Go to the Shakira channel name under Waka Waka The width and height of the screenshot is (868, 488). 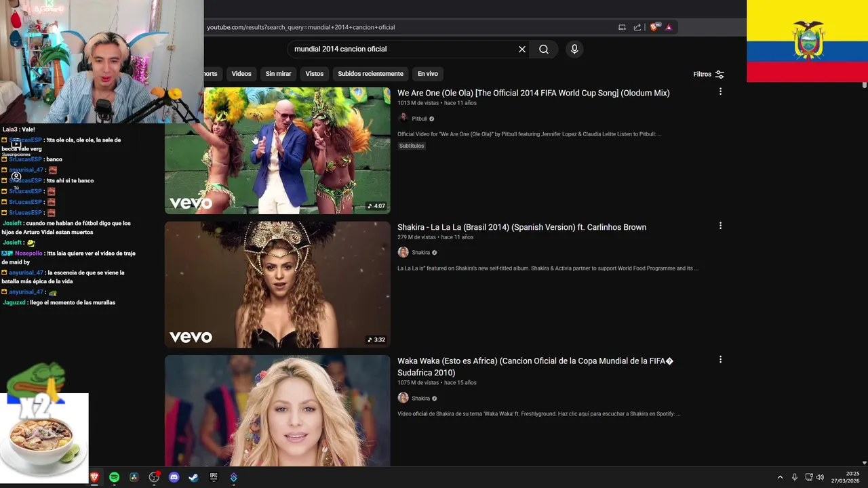click(x=421, y=399)
